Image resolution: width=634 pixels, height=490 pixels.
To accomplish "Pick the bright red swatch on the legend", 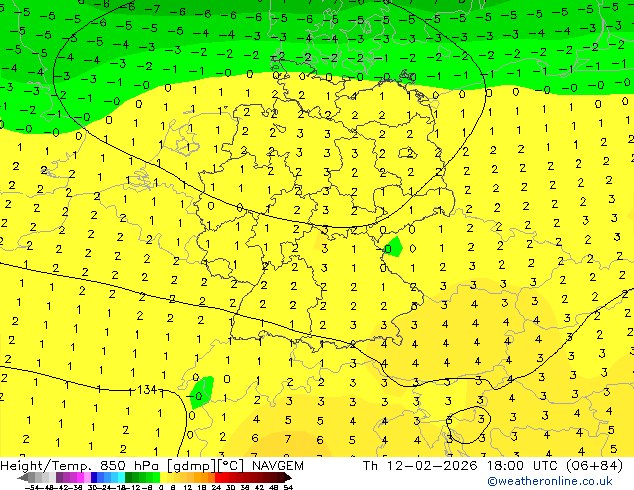I will [x=218, y=477].
